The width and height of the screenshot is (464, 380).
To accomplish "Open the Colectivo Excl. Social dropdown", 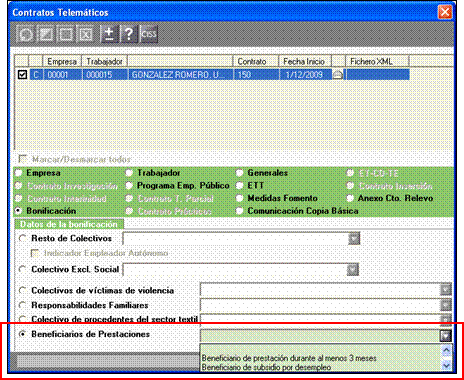I will [x=353, y=270].
